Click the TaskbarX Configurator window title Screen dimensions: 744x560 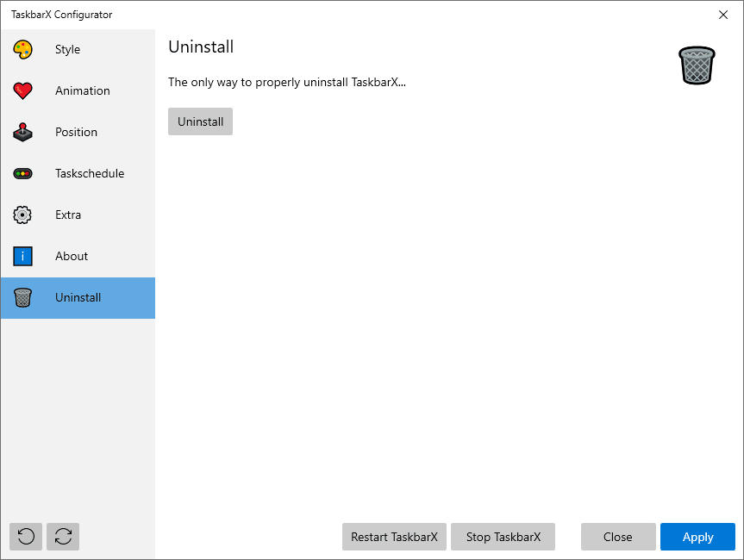click(x=62, y=15)
